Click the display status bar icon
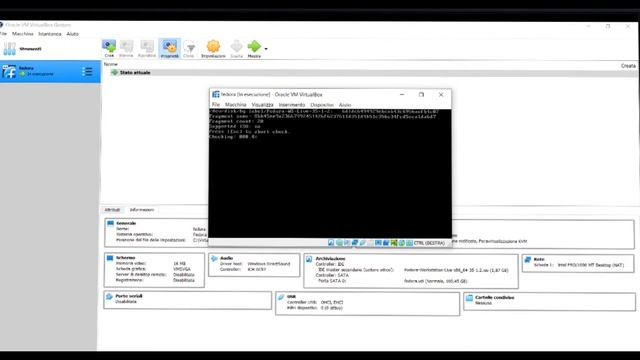Screen dimensions: 640x360 pyautogui.click(x=378, y=243)
